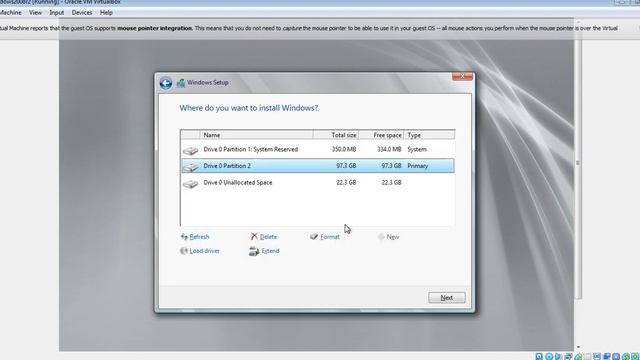
Task: Open the Help menu
Action: click(x=106, y=13)
